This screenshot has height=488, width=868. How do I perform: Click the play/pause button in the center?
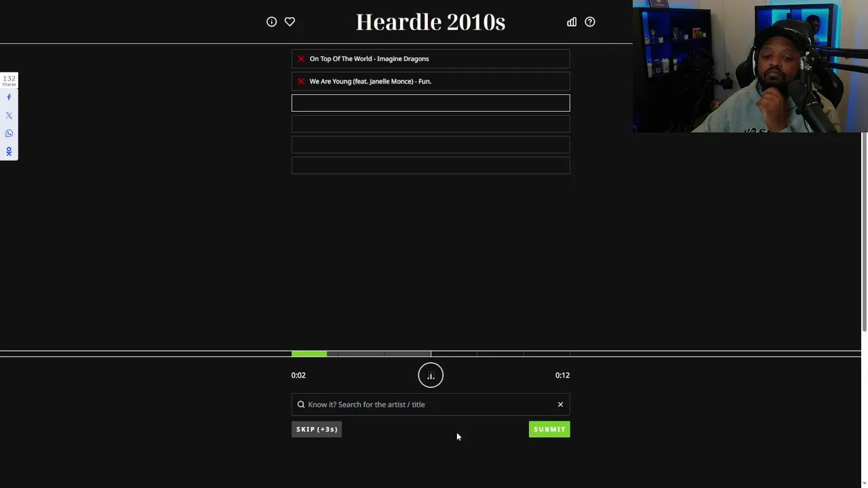[x=431, y=375]
